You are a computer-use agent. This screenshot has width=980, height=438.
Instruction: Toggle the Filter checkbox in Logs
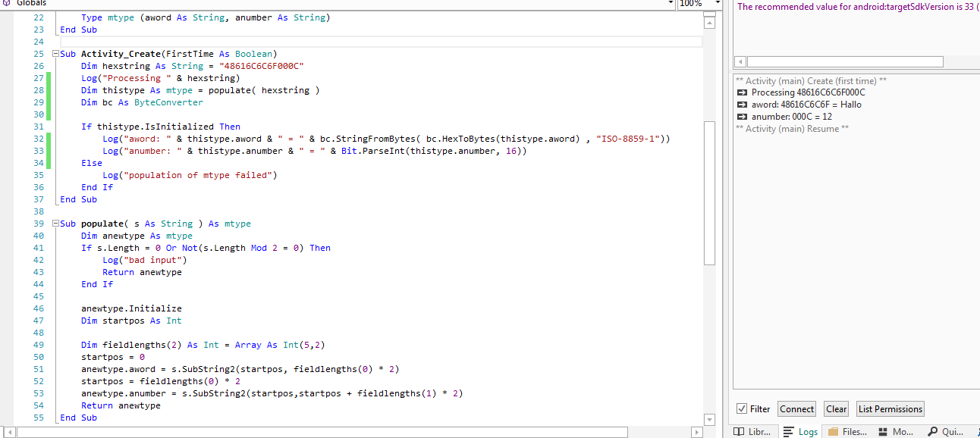coord(742,408)
